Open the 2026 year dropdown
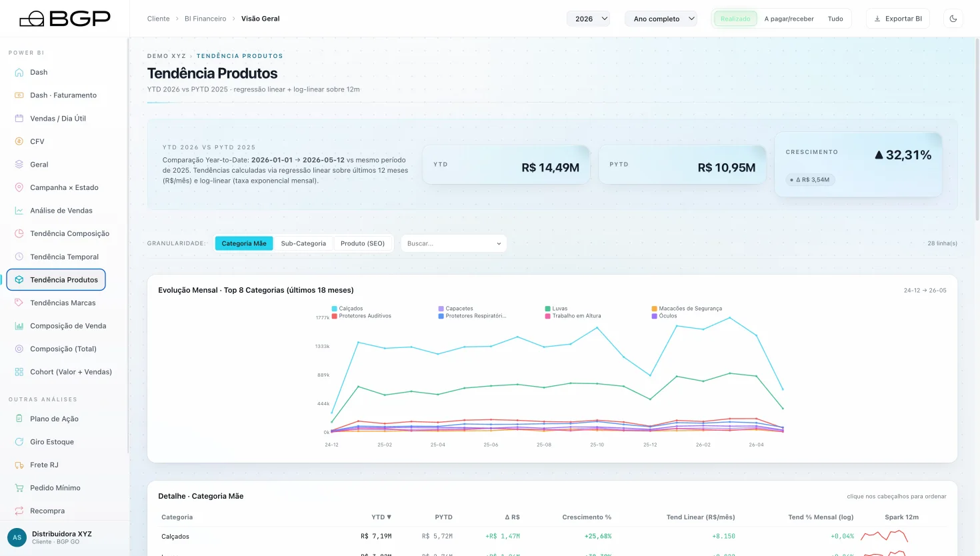The height and width of the screenshot is (556, 980). 588,19
